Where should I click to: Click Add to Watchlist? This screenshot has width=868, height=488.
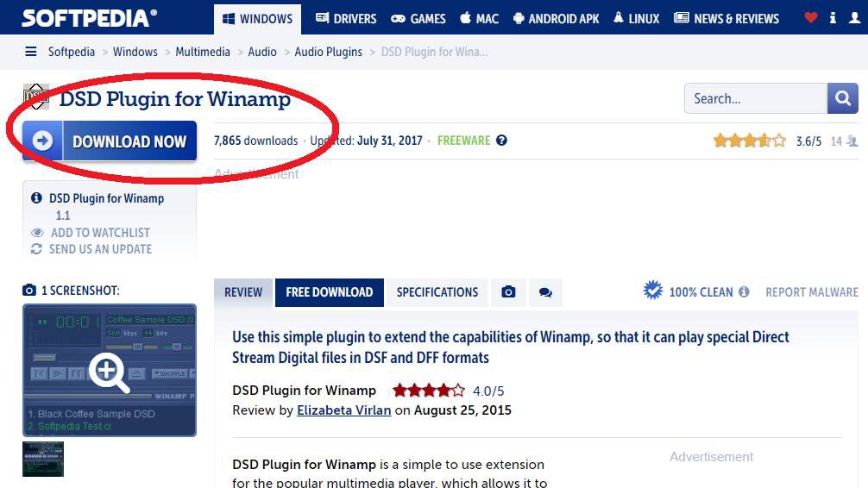coord(100,233)
